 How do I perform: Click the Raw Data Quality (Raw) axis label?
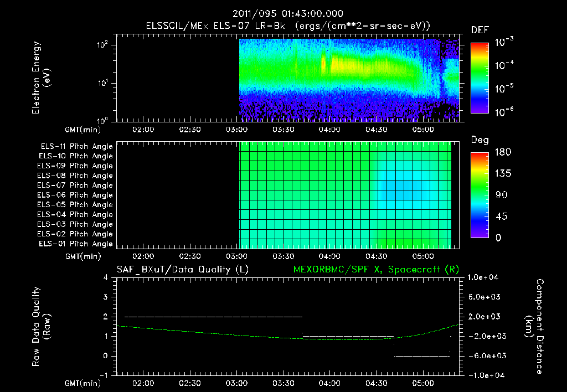pyautogui.click(x=41, y=327)
